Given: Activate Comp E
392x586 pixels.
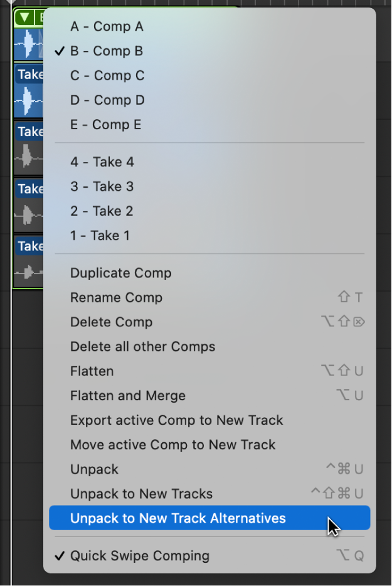Looking at the screenshot, I should (x=105, y=124).
